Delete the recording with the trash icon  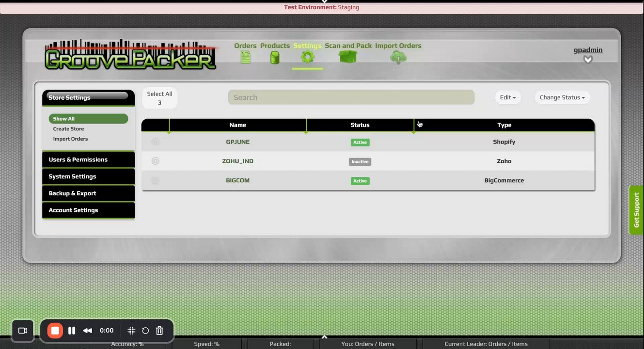pos(159,331)
